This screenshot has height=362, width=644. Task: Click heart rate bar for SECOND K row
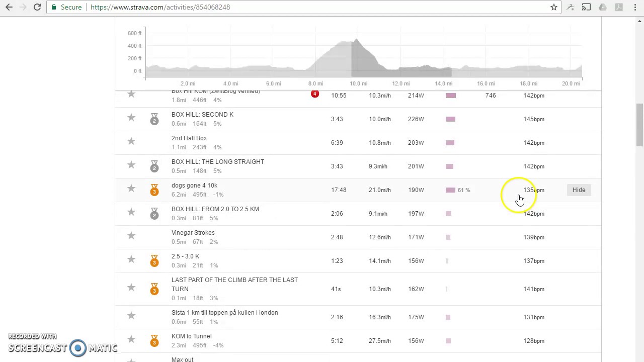coord(450,119)
